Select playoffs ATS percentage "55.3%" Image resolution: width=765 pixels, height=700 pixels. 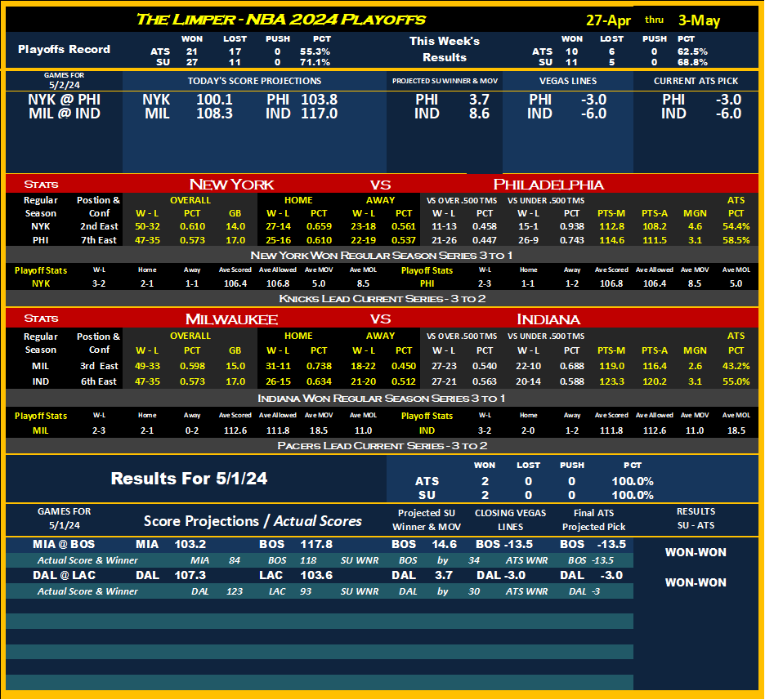[x=315, y=51]
